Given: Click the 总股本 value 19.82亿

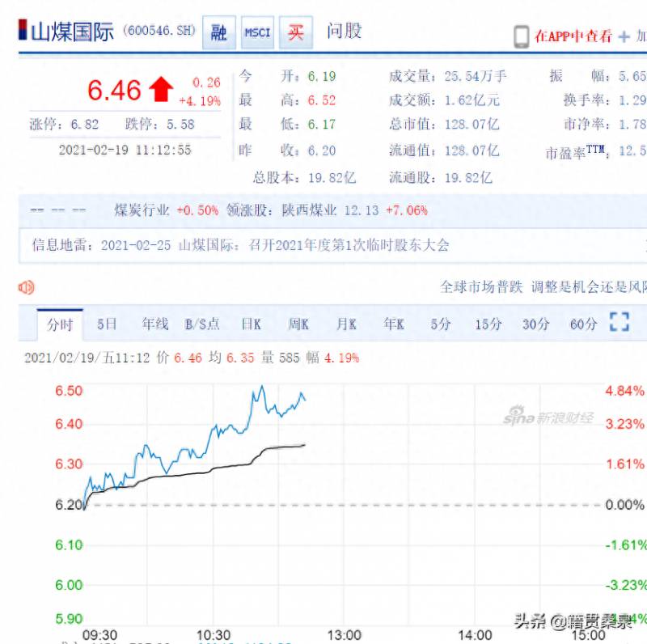Looking at the screenshot, I should 332,178.
